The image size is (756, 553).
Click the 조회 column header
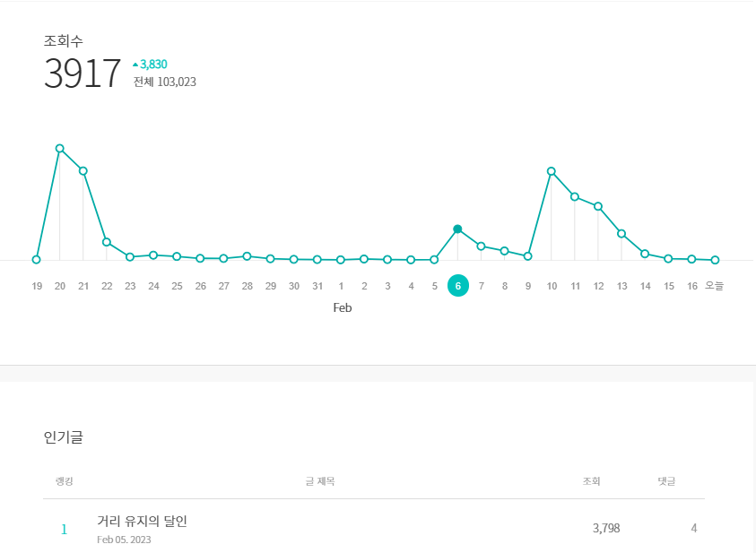coord(591,482)
